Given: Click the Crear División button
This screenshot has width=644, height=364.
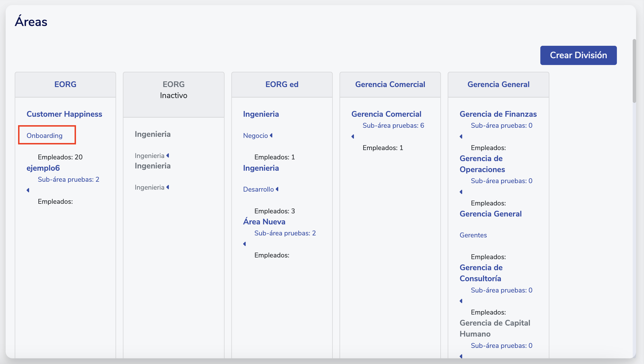Looking at the screenshot, I should (x=578, y=55).
